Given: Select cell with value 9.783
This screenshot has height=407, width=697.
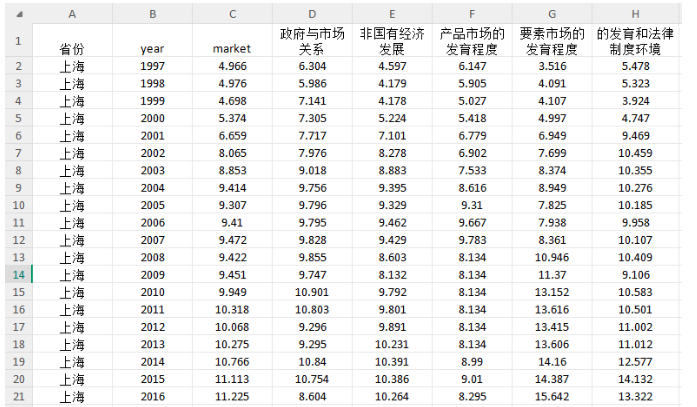Looking at the screenshot, I should point(472,240).
